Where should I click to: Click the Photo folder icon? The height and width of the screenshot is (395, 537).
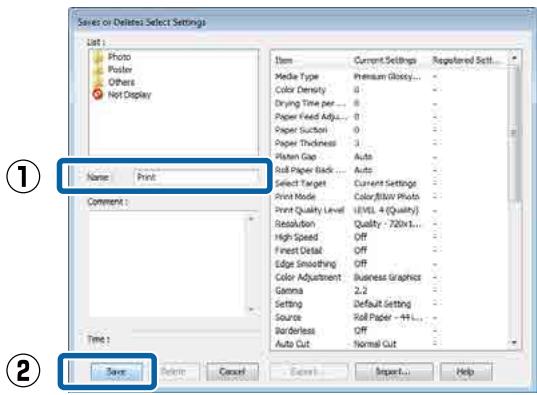(x=98, y=57)
